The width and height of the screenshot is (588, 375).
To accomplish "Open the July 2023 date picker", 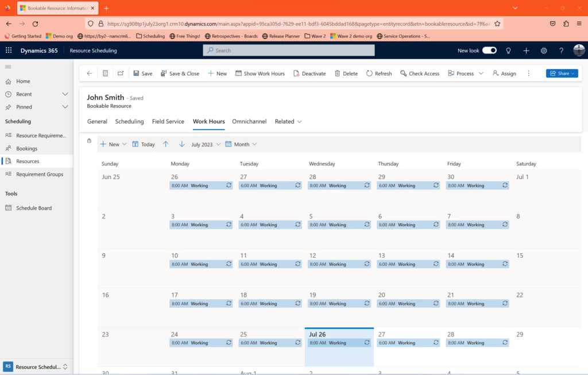I will click(x=206, y=144).
